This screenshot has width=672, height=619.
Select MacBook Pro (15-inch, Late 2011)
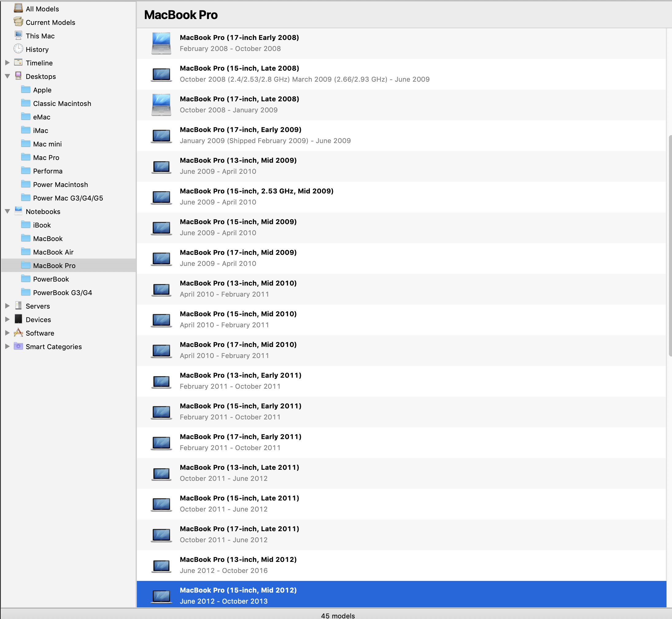tap(401, 504)
